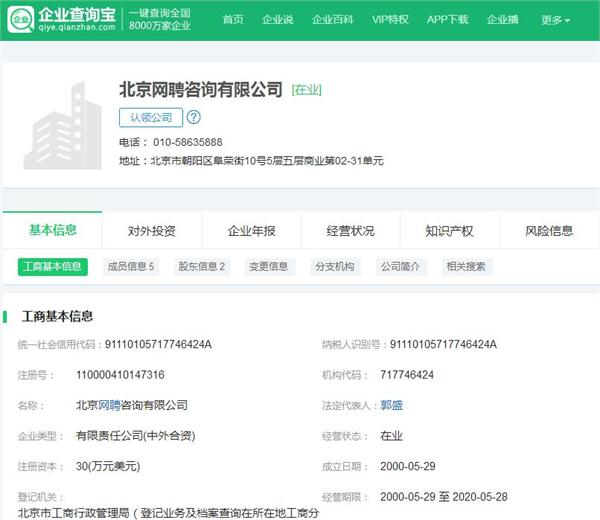
Task: Click the 统一社会信用代码 value 91110105717746424A
Action: (x=158, y=344)
